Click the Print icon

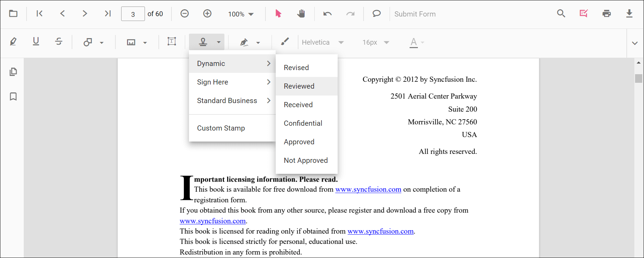(x=606, y=14)
